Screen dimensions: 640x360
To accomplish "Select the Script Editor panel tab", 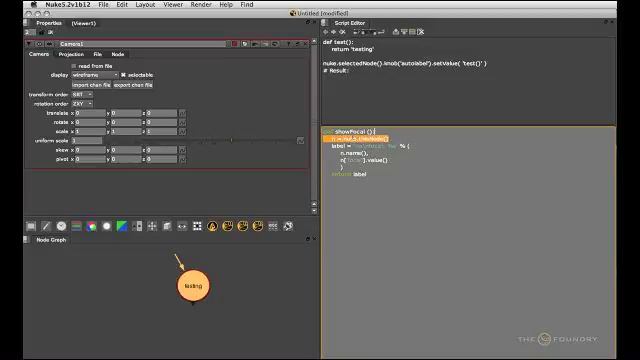I will [349, 23].
